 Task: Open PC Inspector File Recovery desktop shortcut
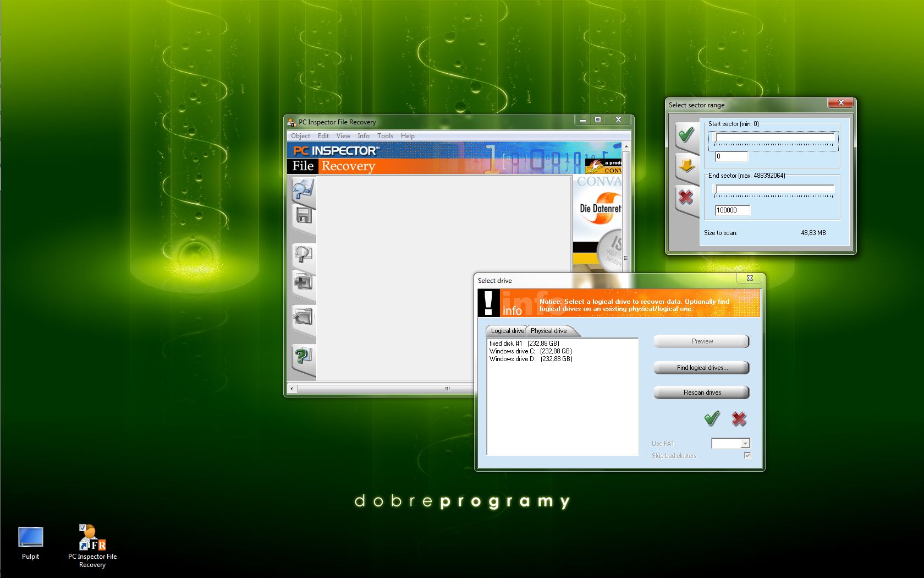click(x=92, y=546)
